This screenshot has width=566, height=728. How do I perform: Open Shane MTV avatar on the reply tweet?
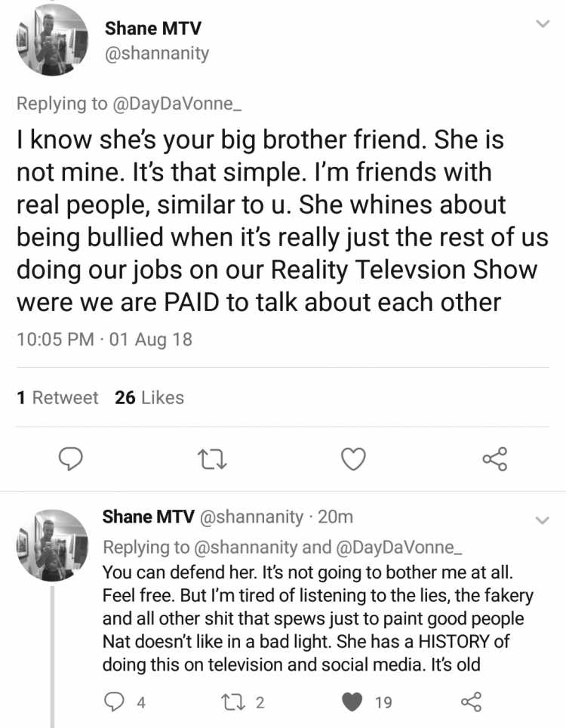[52, 545]
